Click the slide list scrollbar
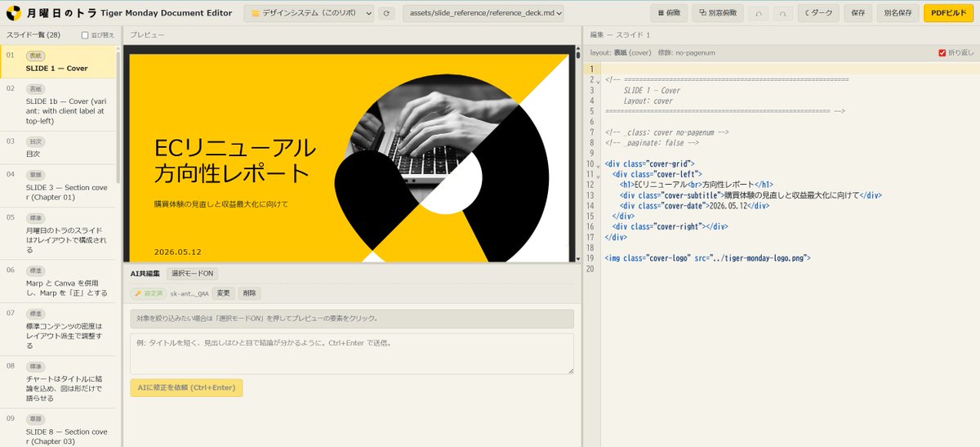The width and height of the screenshot is (980, 447). [119, 114]
